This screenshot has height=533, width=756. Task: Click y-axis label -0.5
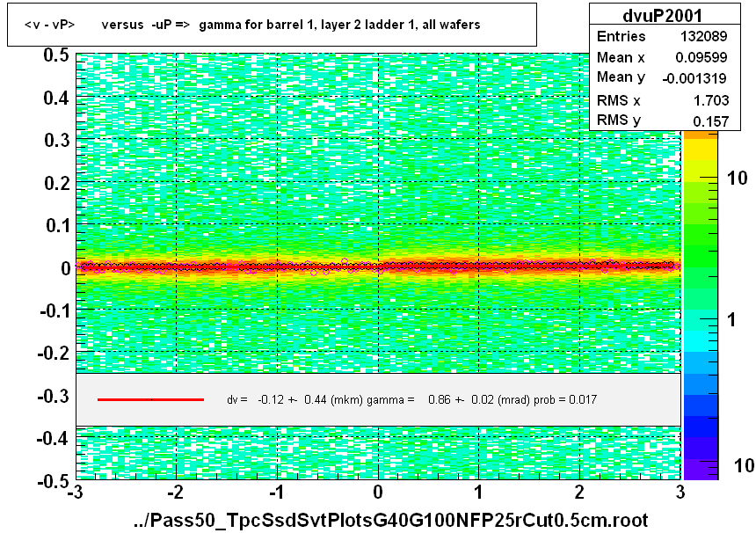54,481
